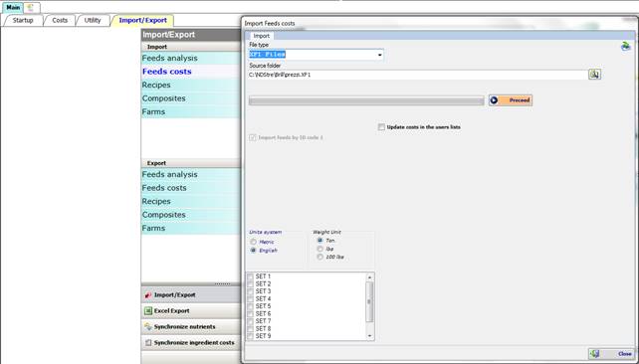Click the Import/Export sidebar icon

[148, 294]
